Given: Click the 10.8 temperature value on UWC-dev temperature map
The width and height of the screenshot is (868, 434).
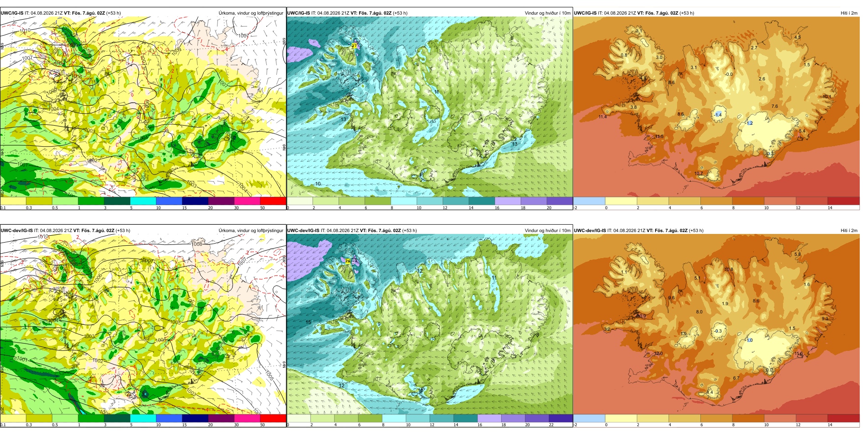Looking at the screenshot, I should point(729,270).
